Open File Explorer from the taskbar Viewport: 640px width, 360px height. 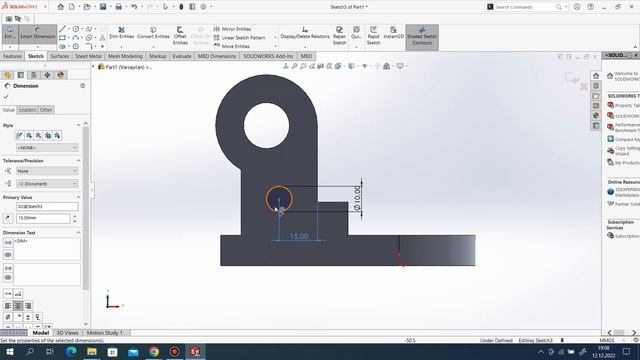(x=92, y=351)
